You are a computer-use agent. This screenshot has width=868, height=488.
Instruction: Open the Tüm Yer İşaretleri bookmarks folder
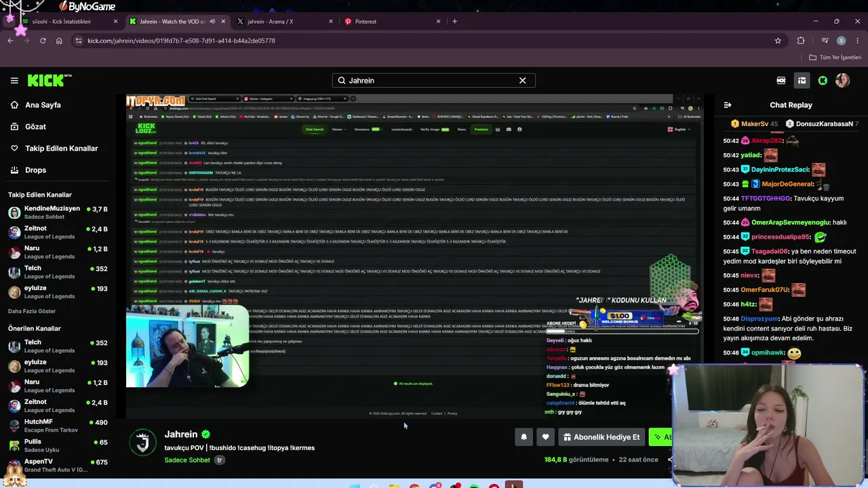pyautogui.click(x=835, y=58)
